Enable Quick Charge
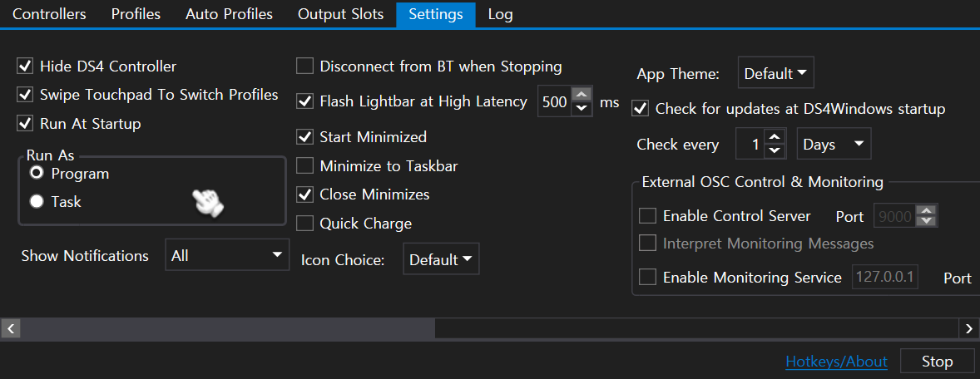The image size is (980, 379). point(305,223)
